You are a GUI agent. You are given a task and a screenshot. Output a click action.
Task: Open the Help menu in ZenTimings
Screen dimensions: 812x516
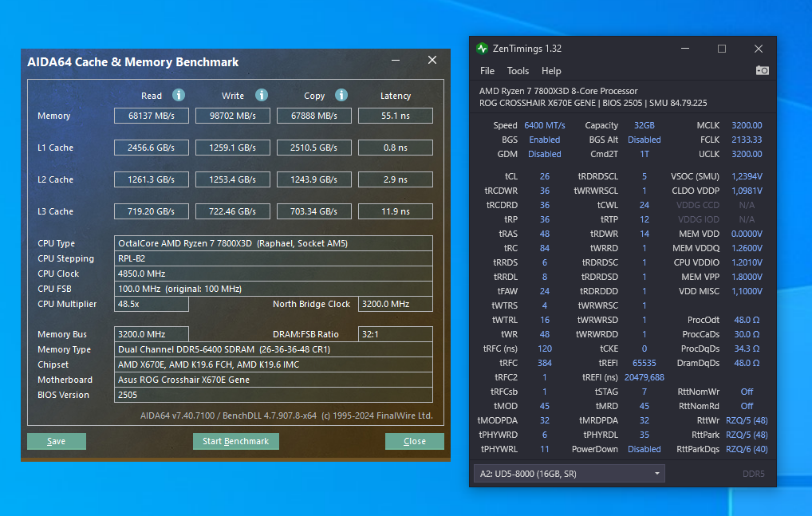click(x=551, y=71)
